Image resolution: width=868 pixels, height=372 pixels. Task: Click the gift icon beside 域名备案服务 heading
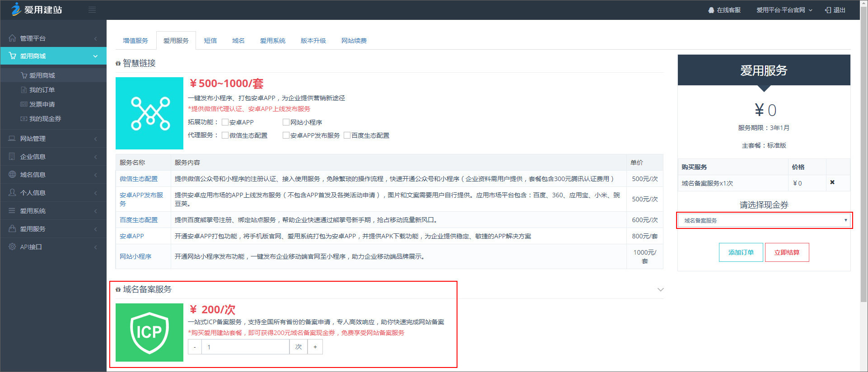(x=118, y=289)
